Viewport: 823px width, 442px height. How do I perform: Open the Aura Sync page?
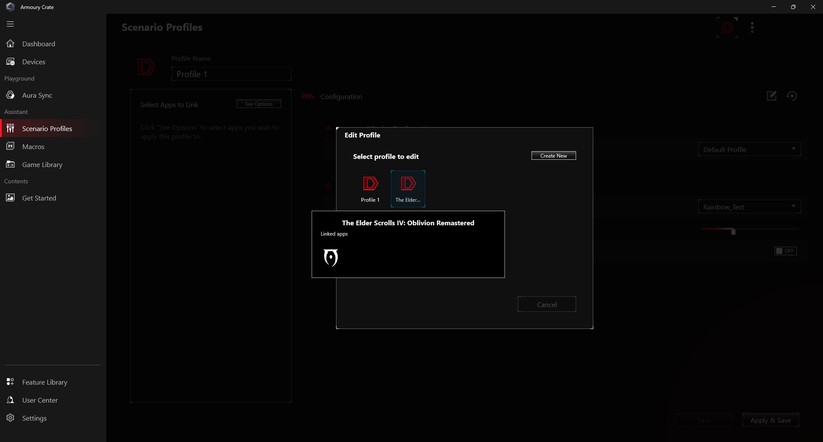pos(37,95)
